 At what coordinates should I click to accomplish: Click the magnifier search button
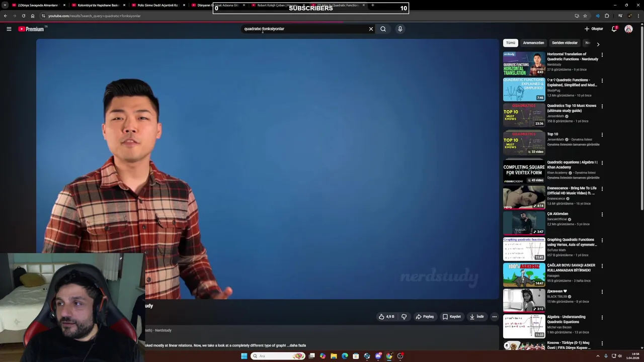[383, 29]
